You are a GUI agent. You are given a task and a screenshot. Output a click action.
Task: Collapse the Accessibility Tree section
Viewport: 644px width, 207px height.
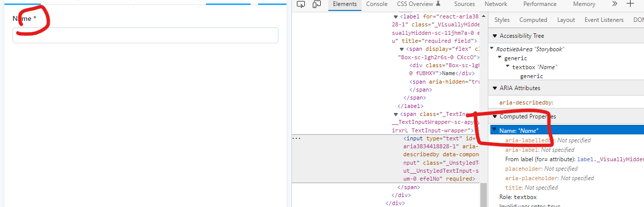click(494, 36)
